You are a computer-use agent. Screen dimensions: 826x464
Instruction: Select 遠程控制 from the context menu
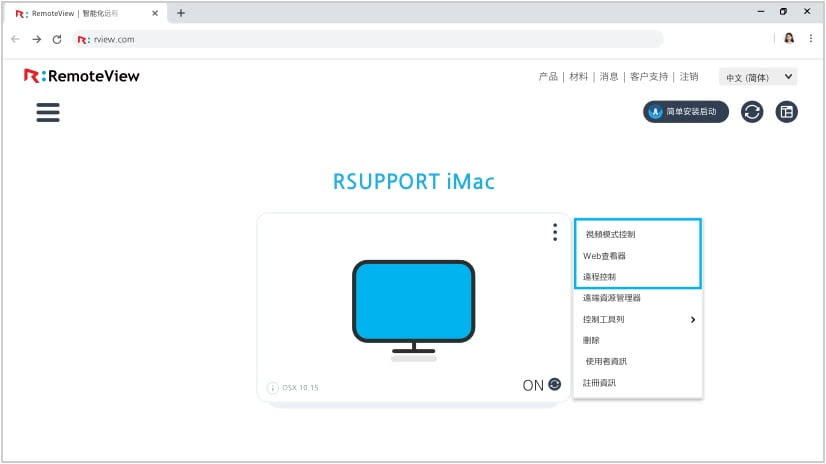click(599, 277)
